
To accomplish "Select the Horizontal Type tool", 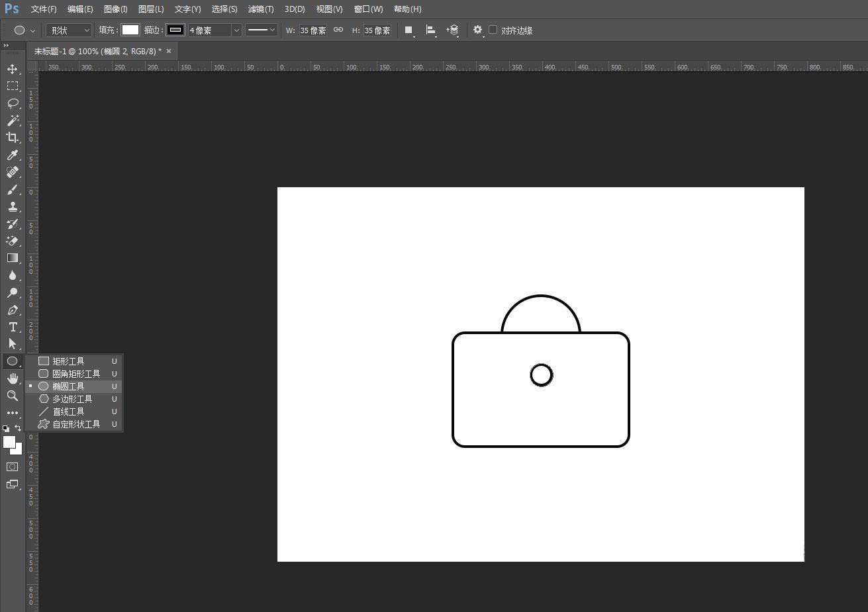I will [12, 327].
